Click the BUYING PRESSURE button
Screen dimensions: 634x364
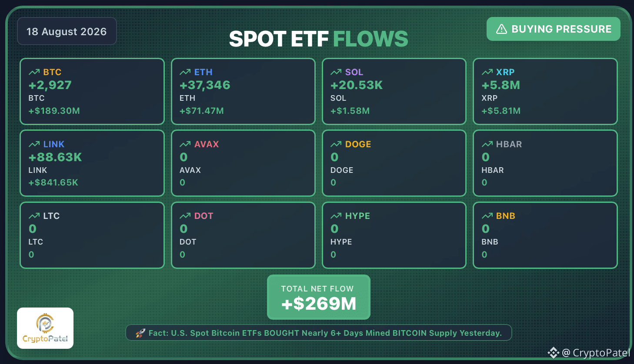pos(553,29)
